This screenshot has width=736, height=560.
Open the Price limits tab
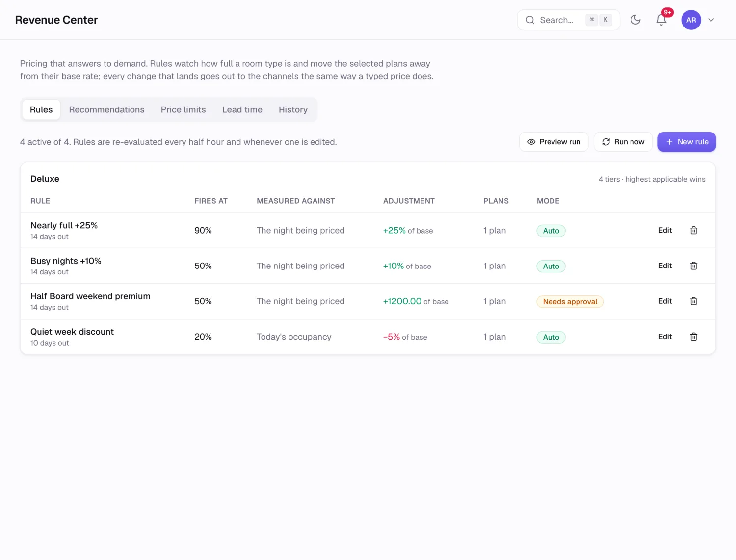click(183, 109)
